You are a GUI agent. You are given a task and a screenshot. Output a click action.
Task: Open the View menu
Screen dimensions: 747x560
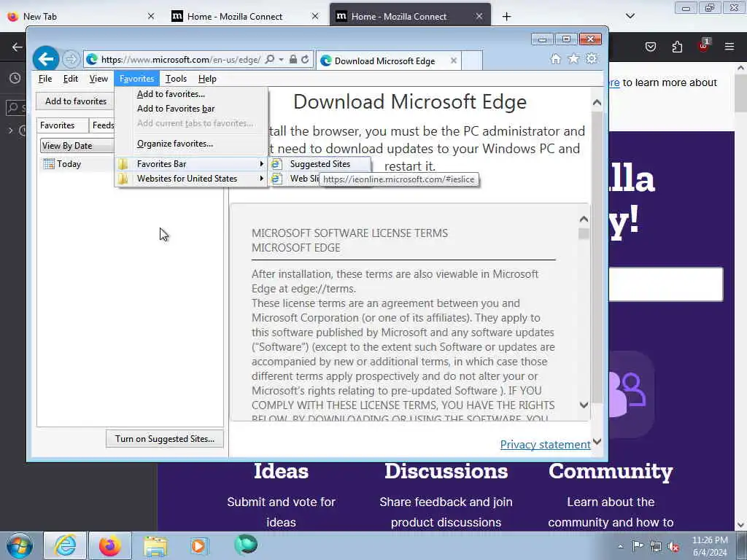pos(98,79)
